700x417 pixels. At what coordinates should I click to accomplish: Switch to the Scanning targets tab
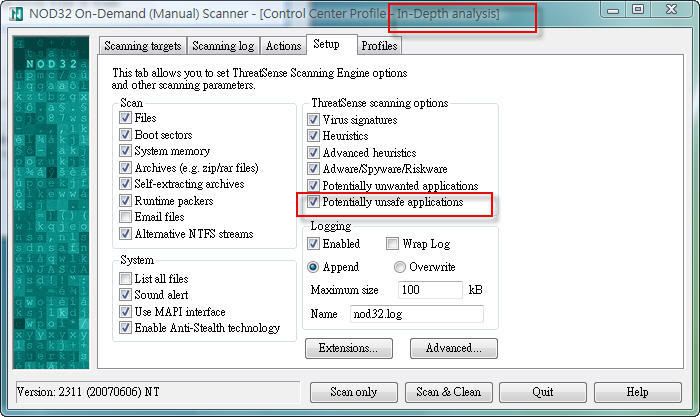click(x=143, y=46)
